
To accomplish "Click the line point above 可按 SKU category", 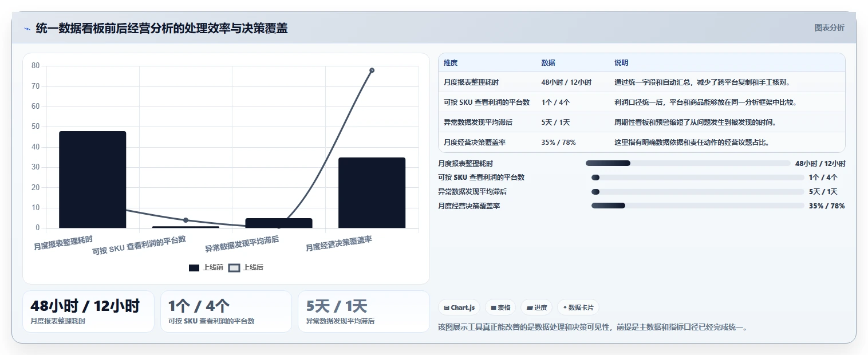I will pos(186,220).
